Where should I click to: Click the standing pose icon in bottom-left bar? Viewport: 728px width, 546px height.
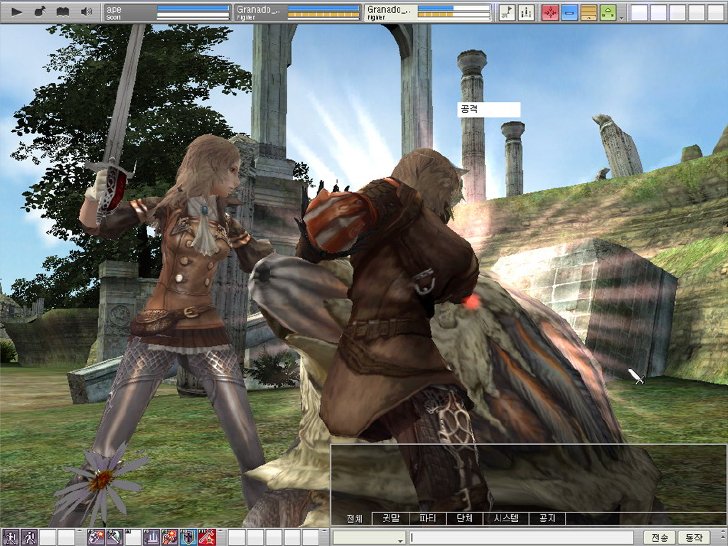[x=11, y=537]
